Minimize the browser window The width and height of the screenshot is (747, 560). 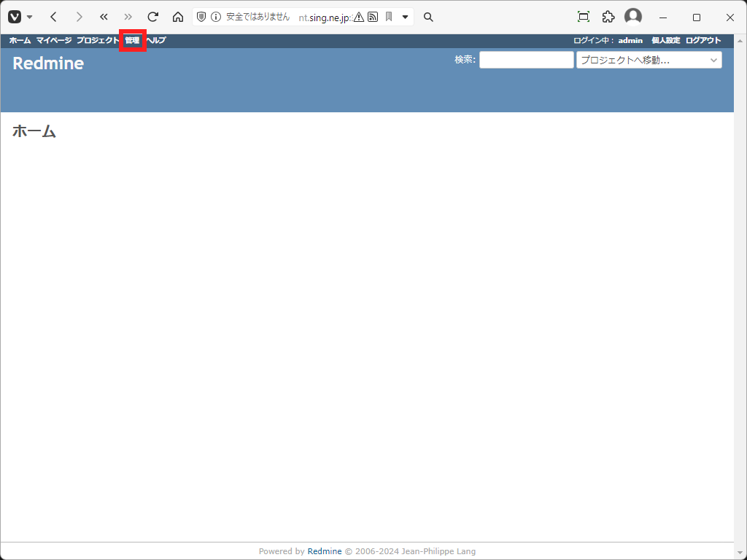pos(662,17)
